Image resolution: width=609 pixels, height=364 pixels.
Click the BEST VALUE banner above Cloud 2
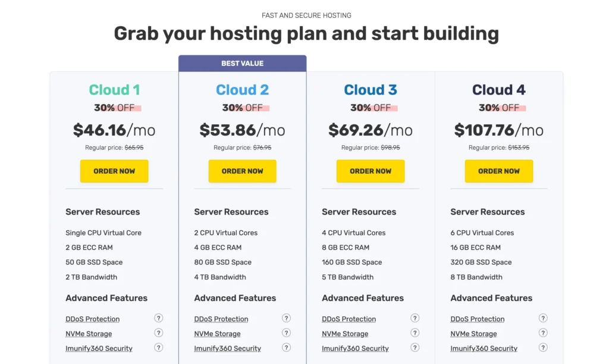pyautogui.click(x=242, y=63)
